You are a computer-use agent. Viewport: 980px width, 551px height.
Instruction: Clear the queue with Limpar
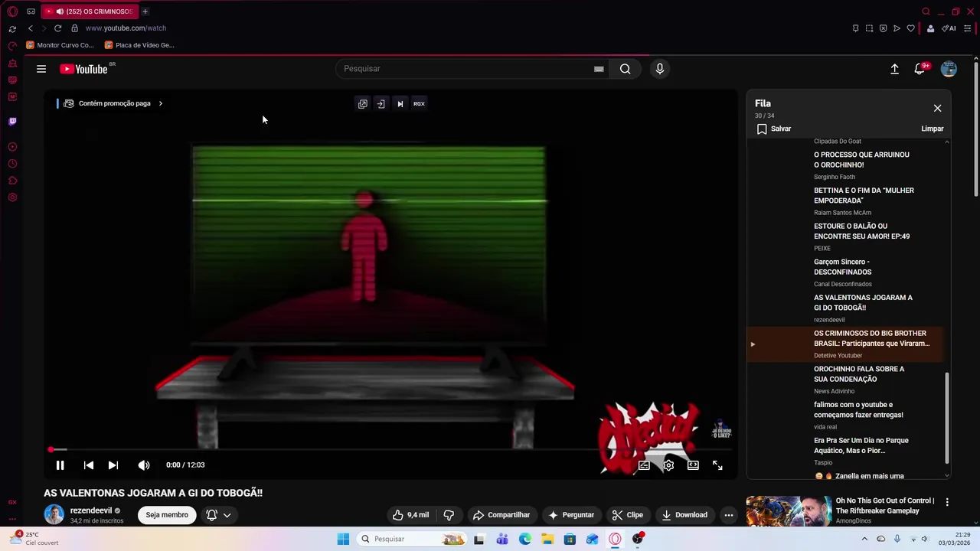pyautogui.click(x=933, y=129)
